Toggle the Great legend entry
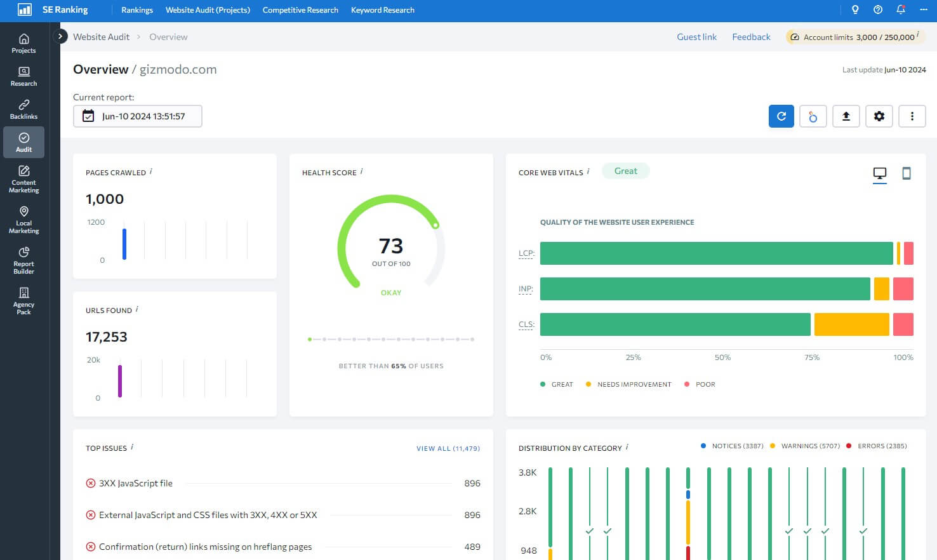 pos(557,384)
